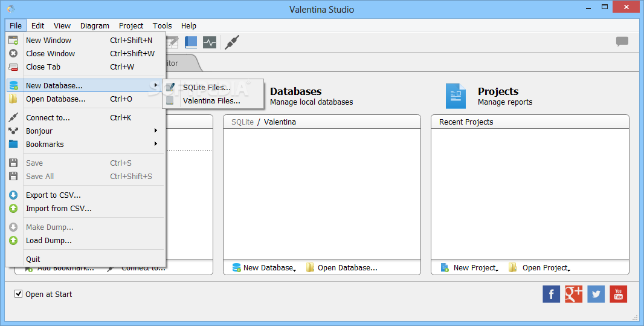The width and height of the screenshot is (644, 326).
Task: Choose Close Window from File menu
Action: pyautogui.click(x=86, y=53)
